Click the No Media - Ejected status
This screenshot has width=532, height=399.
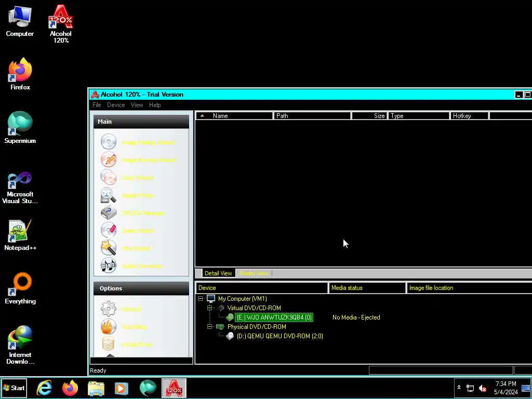tap(356, 317)
